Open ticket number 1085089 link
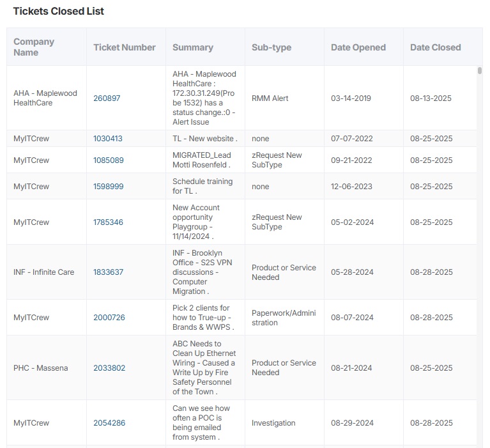The height and width of the screenshot is (448, 490). point(109,160)
